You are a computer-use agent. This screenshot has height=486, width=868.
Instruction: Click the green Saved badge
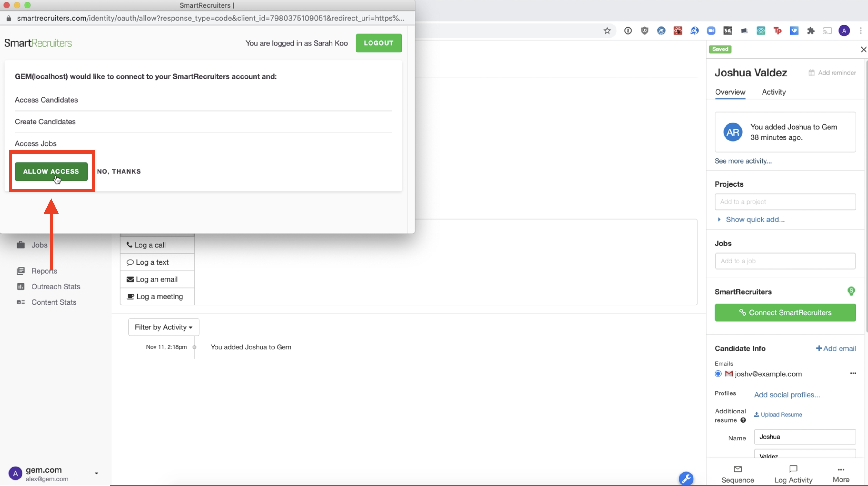(720, 49)
